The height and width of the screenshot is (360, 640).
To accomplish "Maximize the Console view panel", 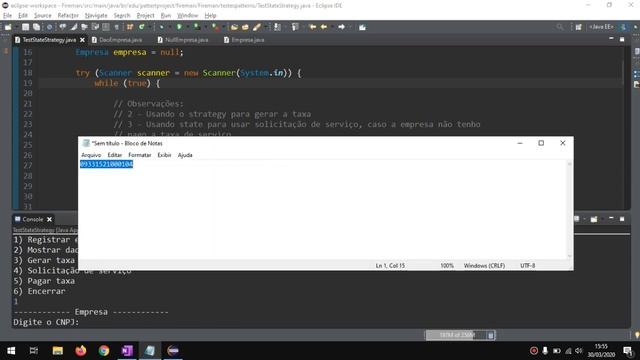I will coord(622,219).
